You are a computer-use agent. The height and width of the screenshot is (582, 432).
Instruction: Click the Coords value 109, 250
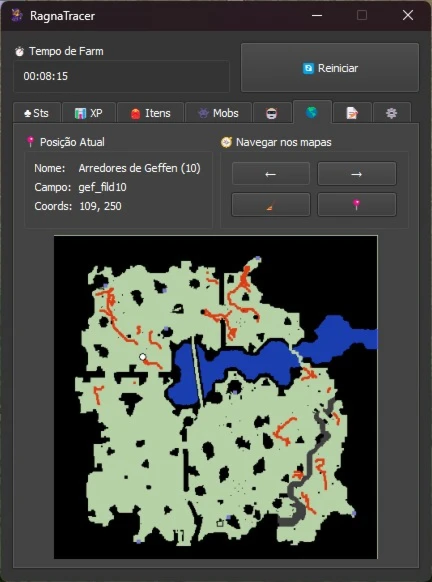pyautogui.click(x=100, y=206)
